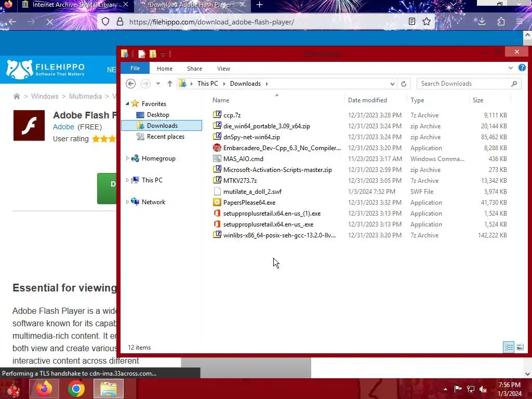Viewport: 532px width, 399px height.
Task: Show hidden system tray icons arrow
Action: (445, 389)
